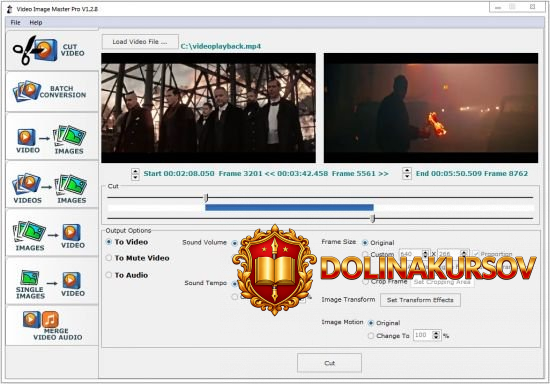Click the image motion percent stepper
Image resolution: width=550 pixels, height=384 pixels.
tap(436, 335)
